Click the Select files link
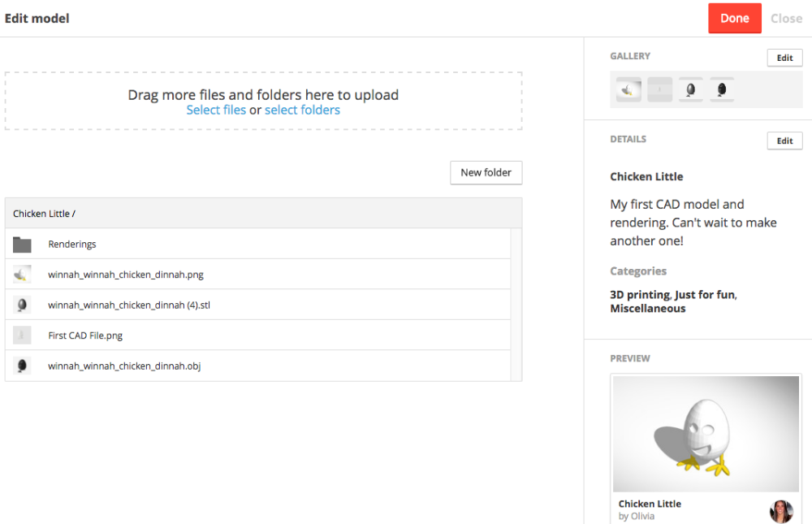This screenshot has width=812, height=524. click(x=216, y=110)
